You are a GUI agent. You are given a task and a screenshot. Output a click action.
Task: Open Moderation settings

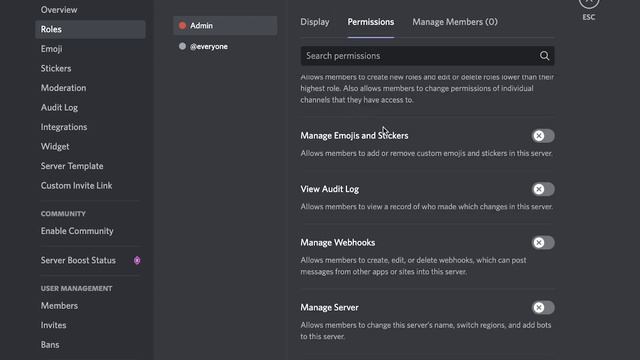[x=90, y=88]
